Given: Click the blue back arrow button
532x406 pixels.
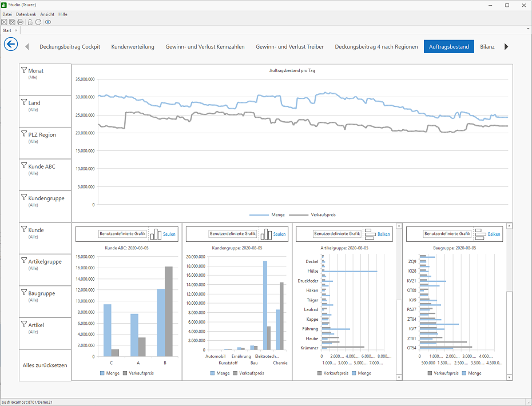Looking at the screenshot, I should pyautogui.click(x=11, y=44).
